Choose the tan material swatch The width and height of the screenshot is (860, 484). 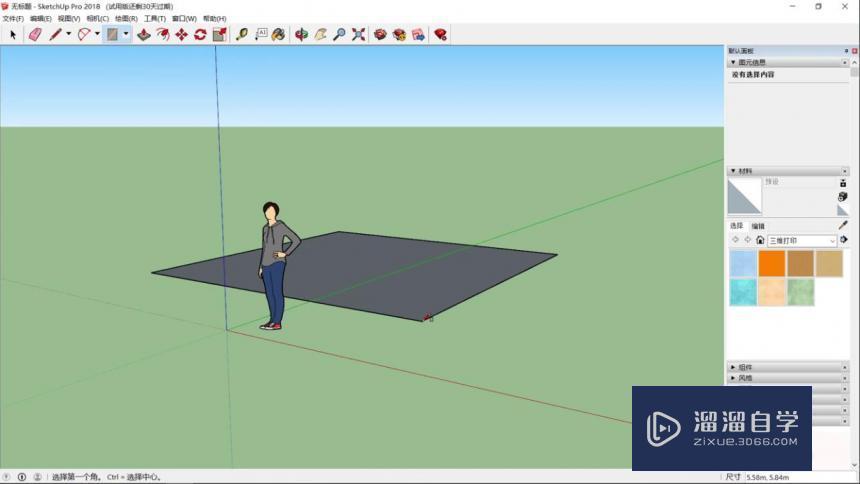click(x=829, y=263)
